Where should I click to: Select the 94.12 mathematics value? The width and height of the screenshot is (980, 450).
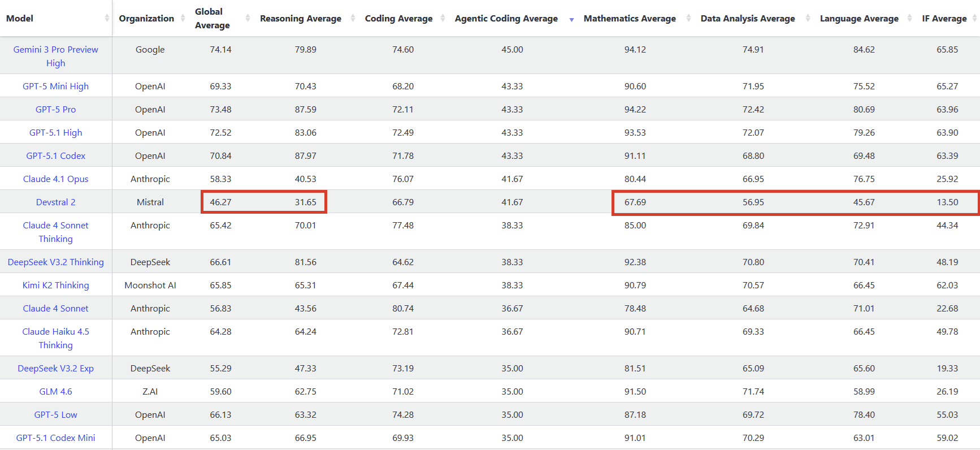[x=635, y=49]
